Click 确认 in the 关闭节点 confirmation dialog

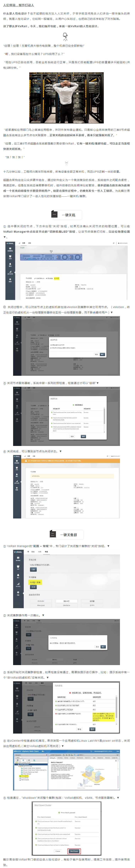point(102,355)
